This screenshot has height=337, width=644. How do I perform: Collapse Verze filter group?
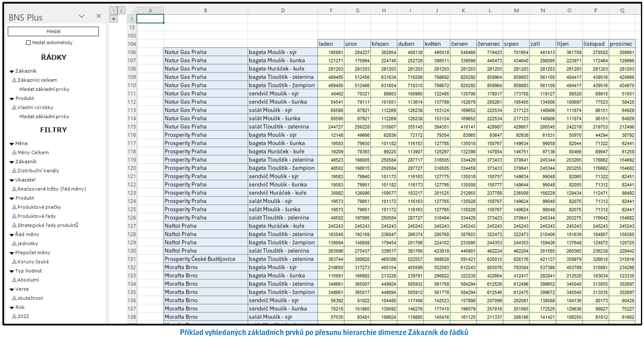coord(11,289)
